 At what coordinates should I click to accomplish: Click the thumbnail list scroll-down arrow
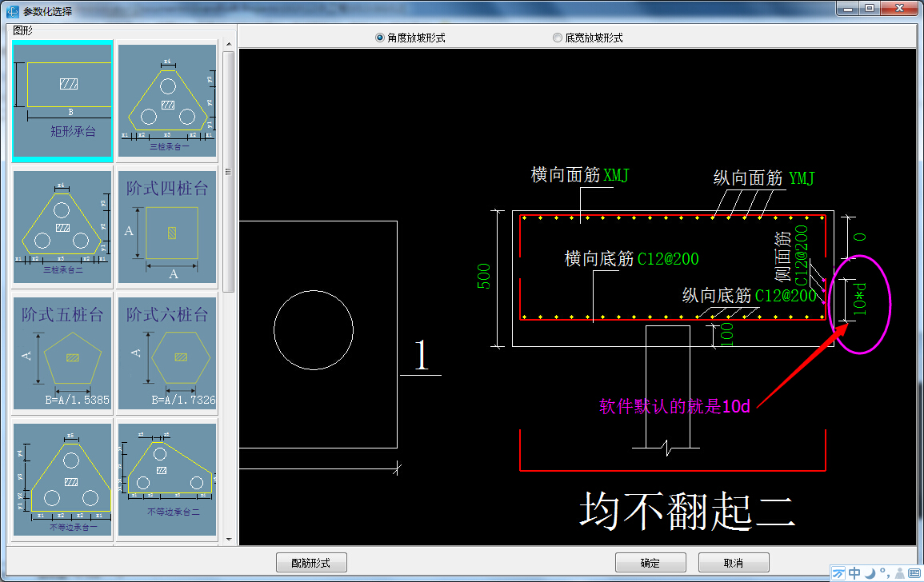click(x=229, y=539)
